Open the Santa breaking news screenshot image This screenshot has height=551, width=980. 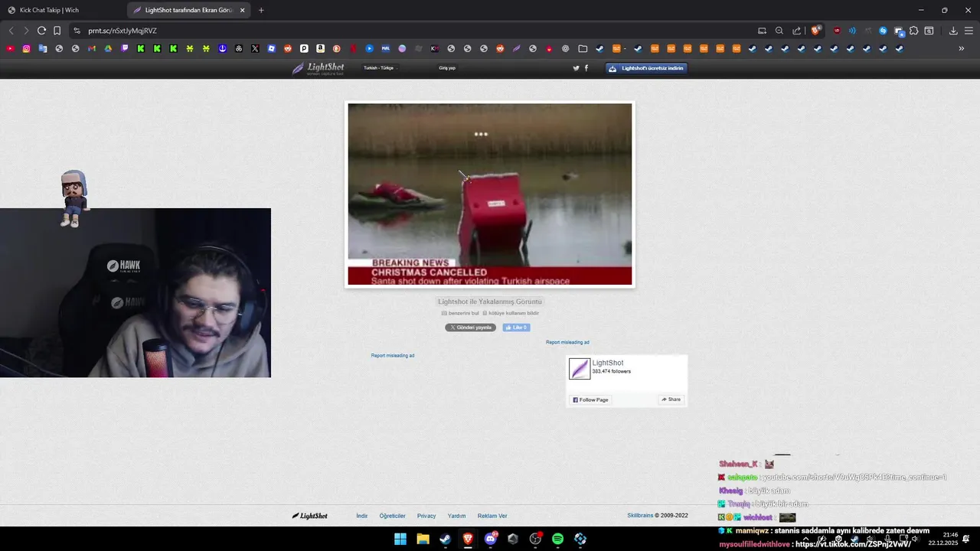coord(490,194)
